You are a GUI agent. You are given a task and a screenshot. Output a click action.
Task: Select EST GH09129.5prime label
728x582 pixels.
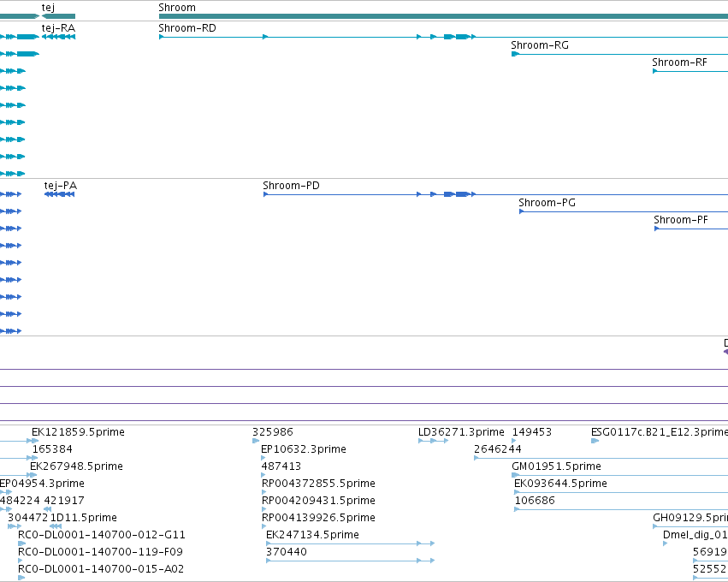[x=690, y=518]
